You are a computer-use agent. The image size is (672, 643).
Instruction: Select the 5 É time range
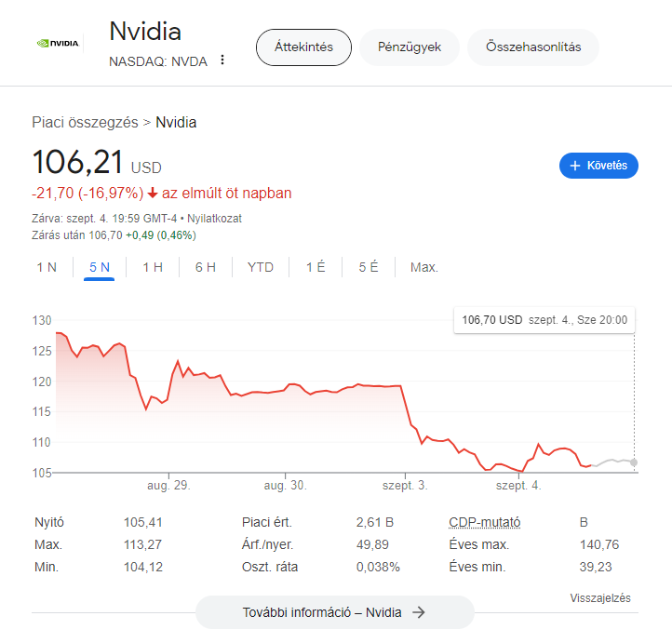(369, 267)
